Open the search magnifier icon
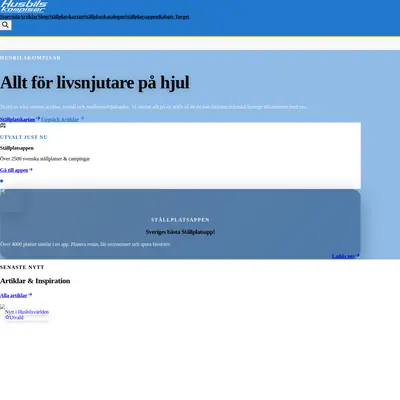400x400 pixels. 5,25
